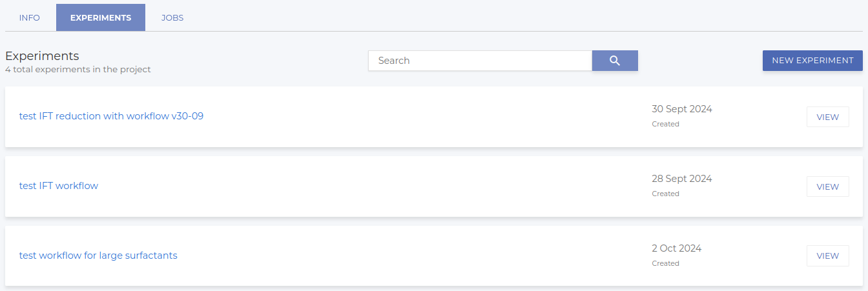
Task: View the IFT reduction v30-09 experiment
Action: coord(827,117)
